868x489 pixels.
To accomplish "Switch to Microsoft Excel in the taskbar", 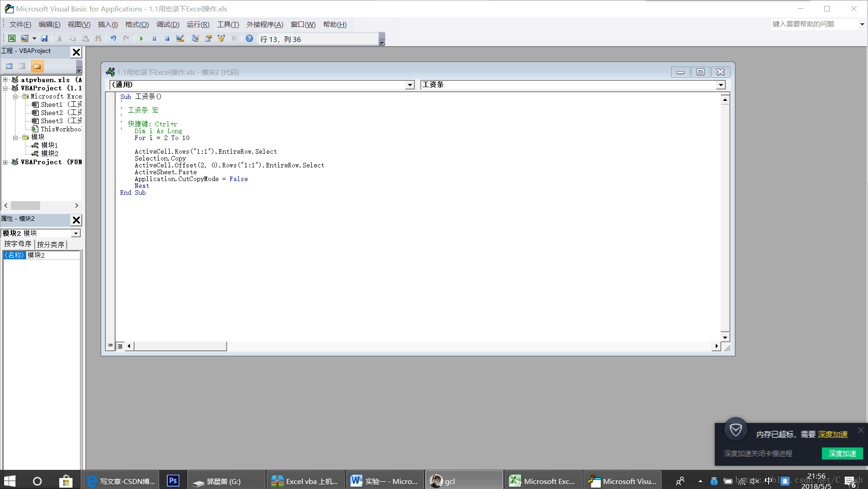I will [x=543, y=481].
